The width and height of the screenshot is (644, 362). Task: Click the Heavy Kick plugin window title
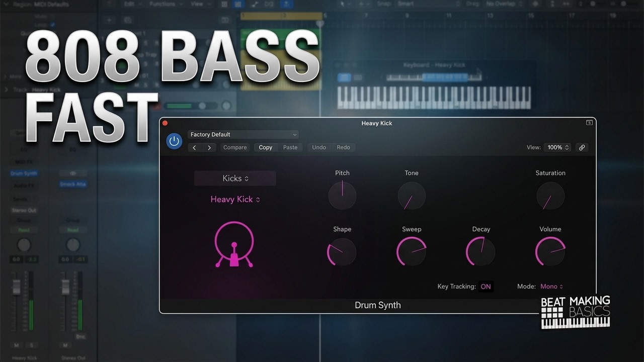click(377, 123)
